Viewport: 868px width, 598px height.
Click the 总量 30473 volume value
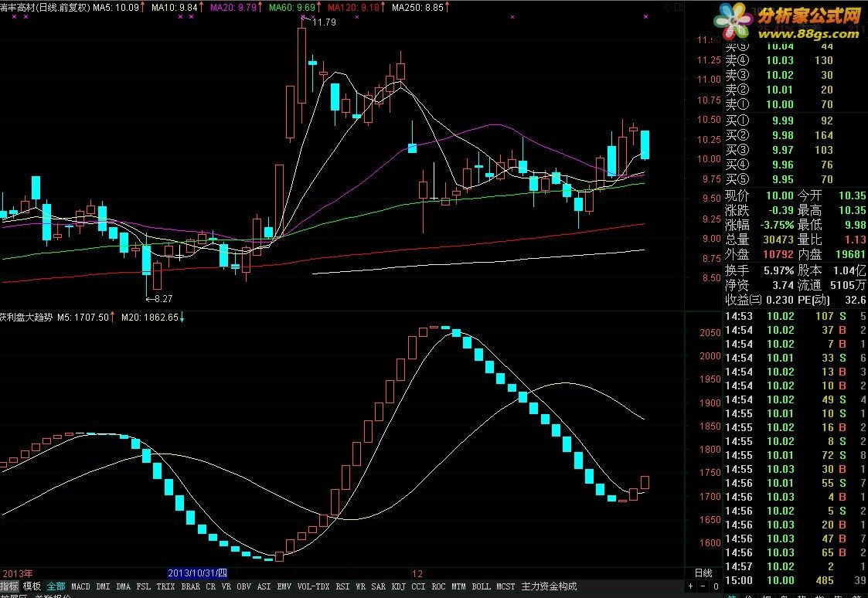coord(778,240)
